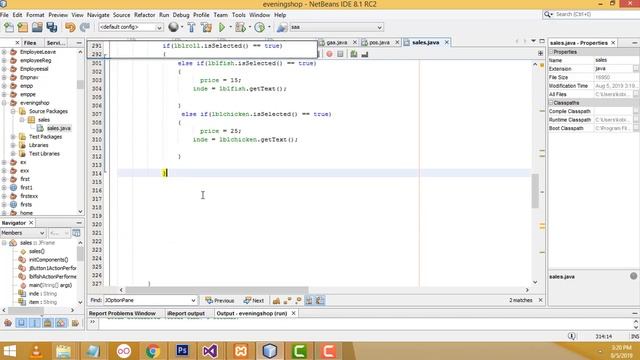Select the sales.java file in project tree
This screenshot has height=360, width=640.
(x=58, y=128)
